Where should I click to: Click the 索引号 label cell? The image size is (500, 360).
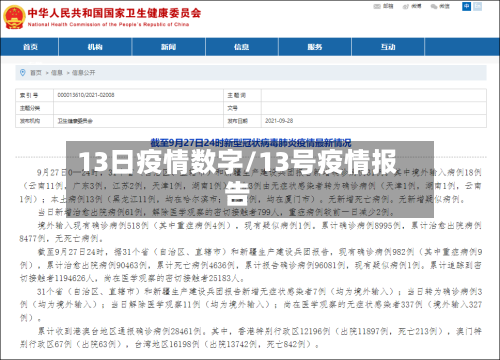34,95
